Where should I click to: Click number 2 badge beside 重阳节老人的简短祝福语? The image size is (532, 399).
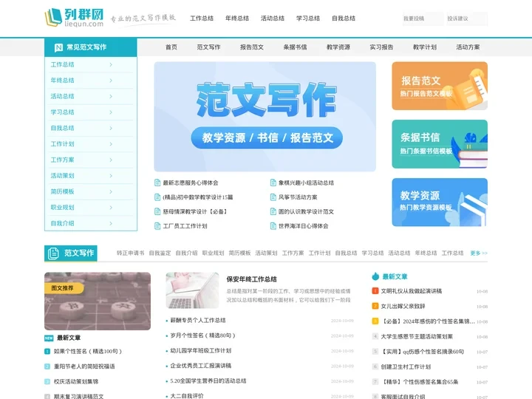pyautogui.click(x=47, y=366)
